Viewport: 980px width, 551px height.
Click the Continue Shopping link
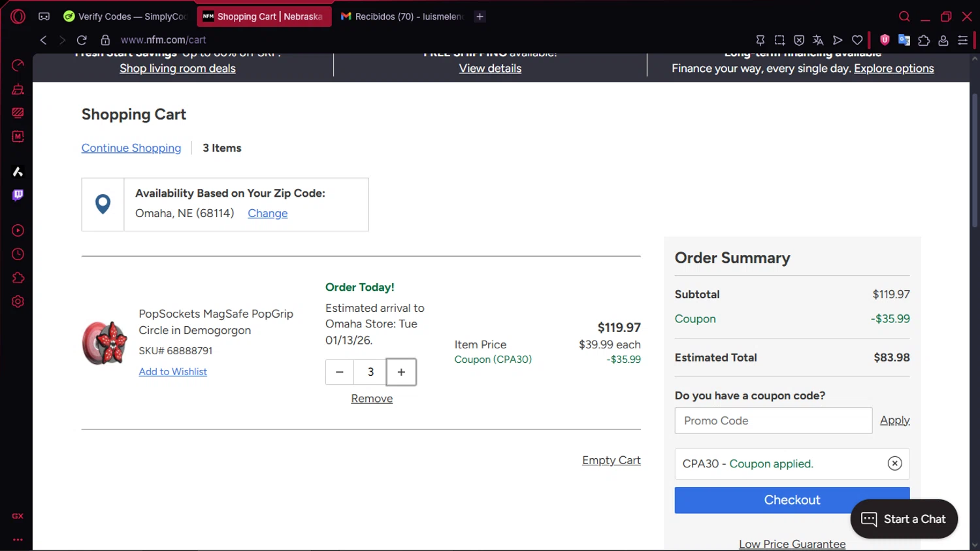click(131, 148)
